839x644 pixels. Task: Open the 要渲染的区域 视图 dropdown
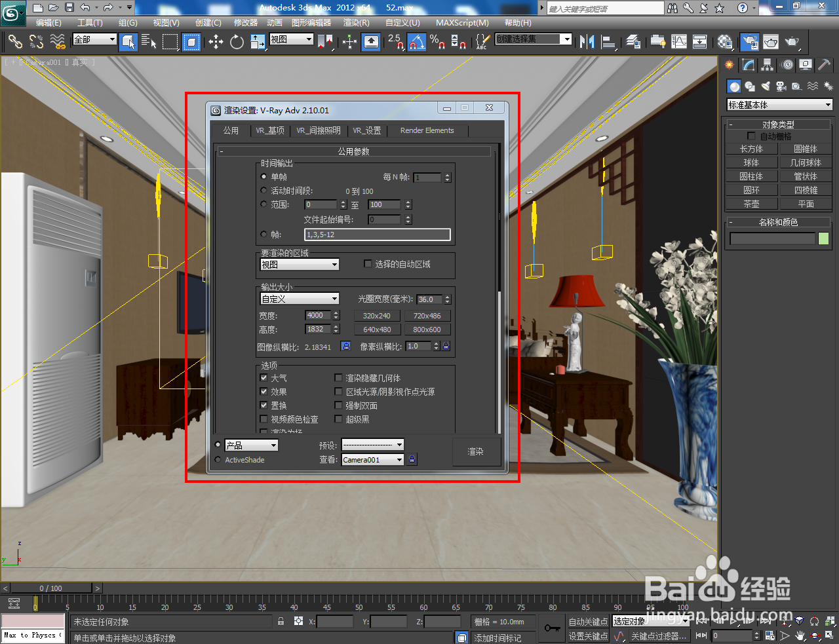click(300, 265)
